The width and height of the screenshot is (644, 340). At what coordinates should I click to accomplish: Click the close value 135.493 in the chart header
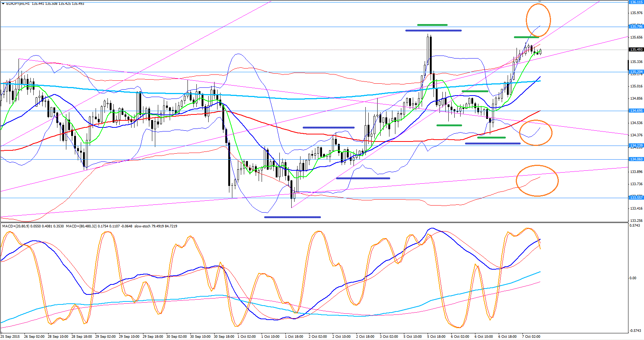coord(78,3)
